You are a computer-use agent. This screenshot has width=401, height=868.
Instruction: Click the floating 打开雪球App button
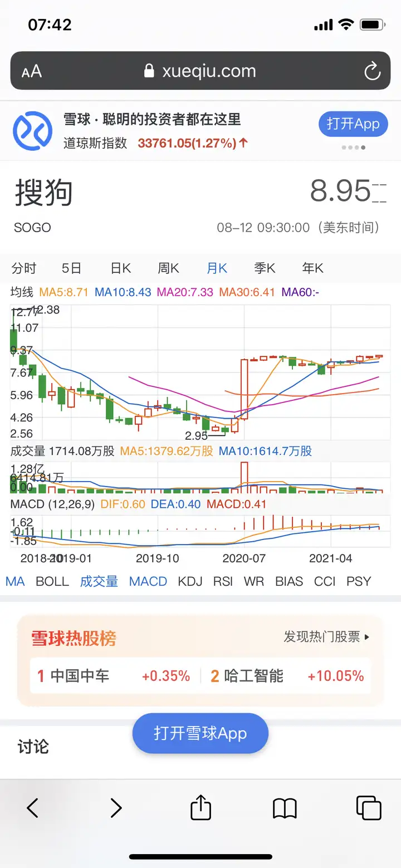tap(200, 733)
